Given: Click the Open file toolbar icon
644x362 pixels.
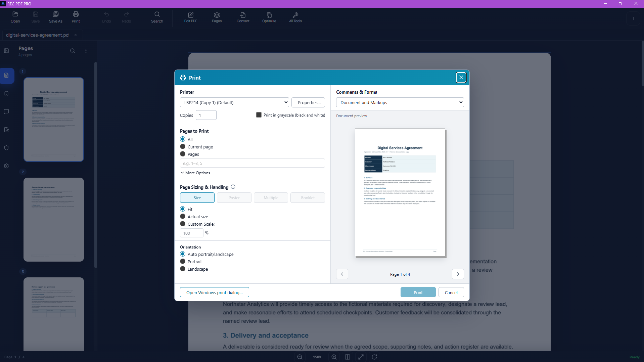Looking at the screenshot, I should pos(15,17).
